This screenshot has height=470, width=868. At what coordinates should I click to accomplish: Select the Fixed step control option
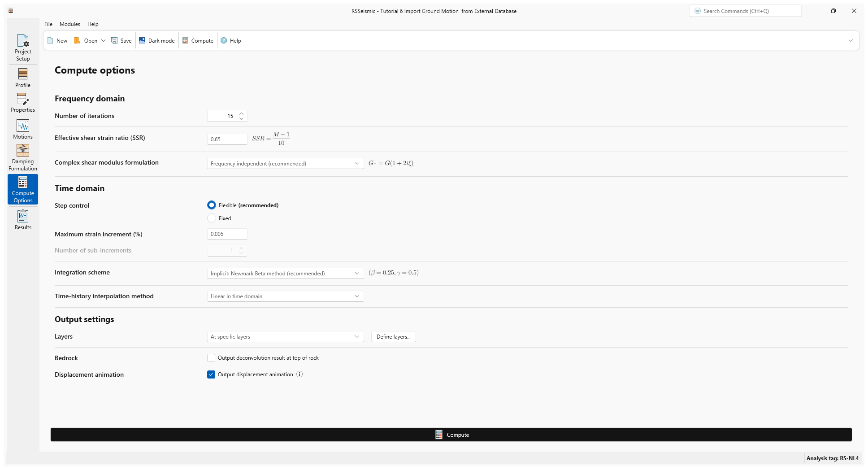coord(212,218)
